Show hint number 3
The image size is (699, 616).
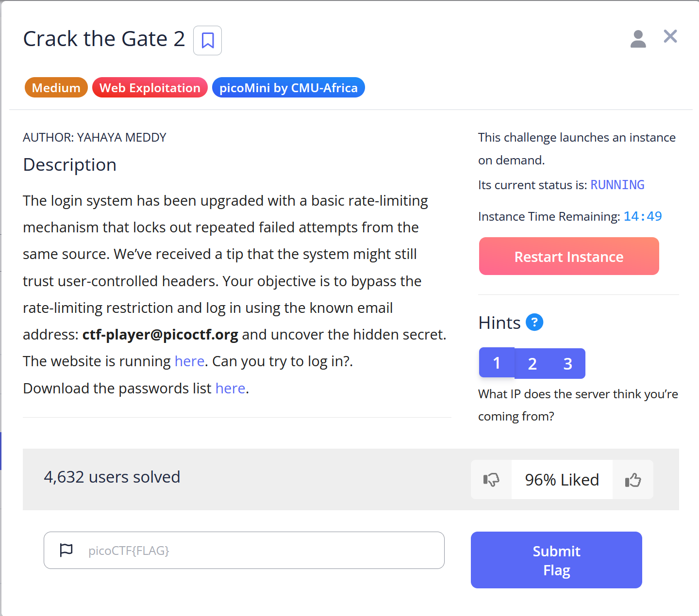[567, 363]
